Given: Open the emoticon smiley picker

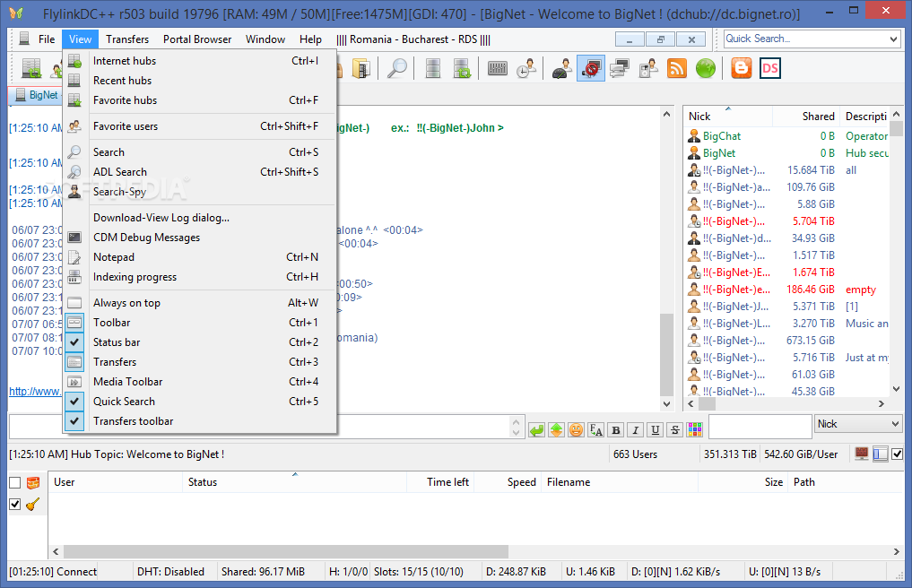Looking at the screenshot, I should (x=576, y=430).
